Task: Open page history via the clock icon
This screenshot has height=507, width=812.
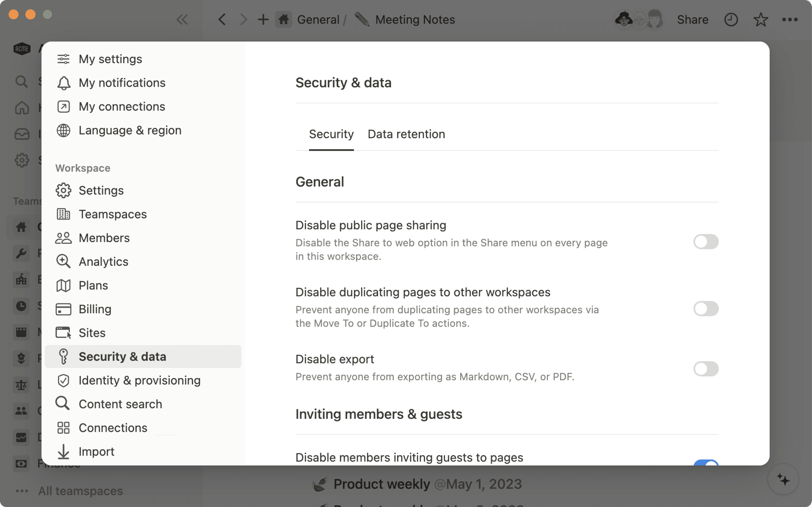Action: pyautogui.click(x=731, y=19)
